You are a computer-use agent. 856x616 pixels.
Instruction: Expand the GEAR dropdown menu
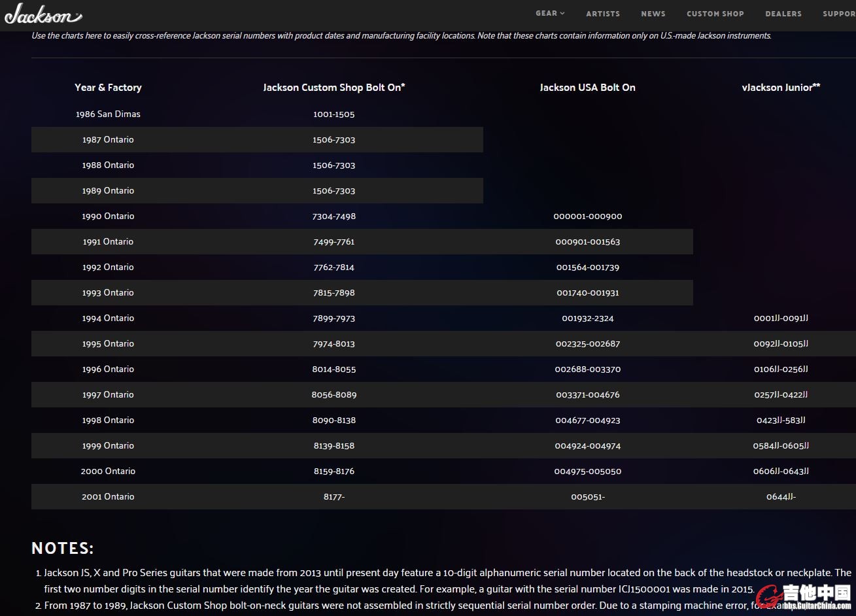(x=550, y=14)
